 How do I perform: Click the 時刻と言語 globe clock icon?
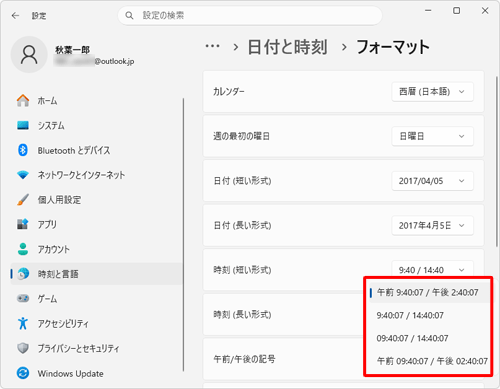(x=23, y=274)
